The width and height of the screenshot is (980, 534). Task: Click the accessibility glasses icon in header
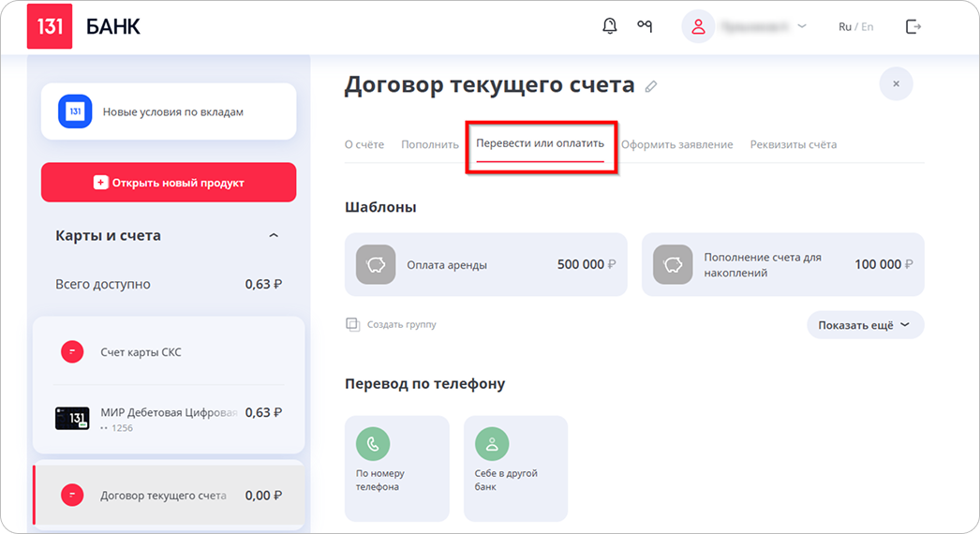[645, 26]
